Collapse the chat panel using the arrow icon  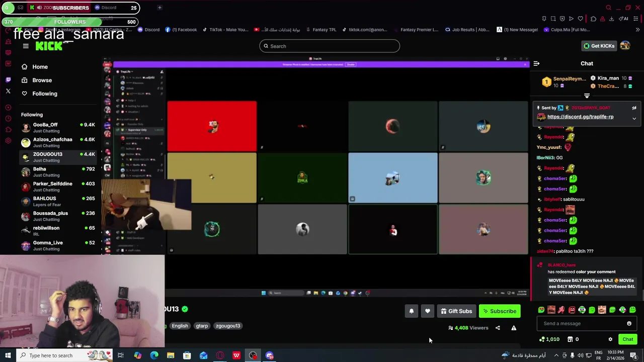536,64
